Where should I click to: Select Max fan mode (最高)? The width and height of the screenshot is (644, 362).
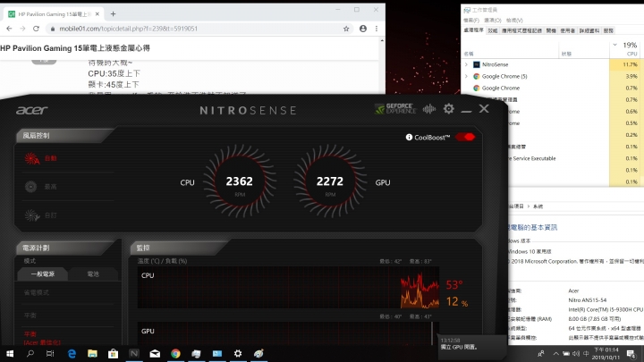coord(41,187)
